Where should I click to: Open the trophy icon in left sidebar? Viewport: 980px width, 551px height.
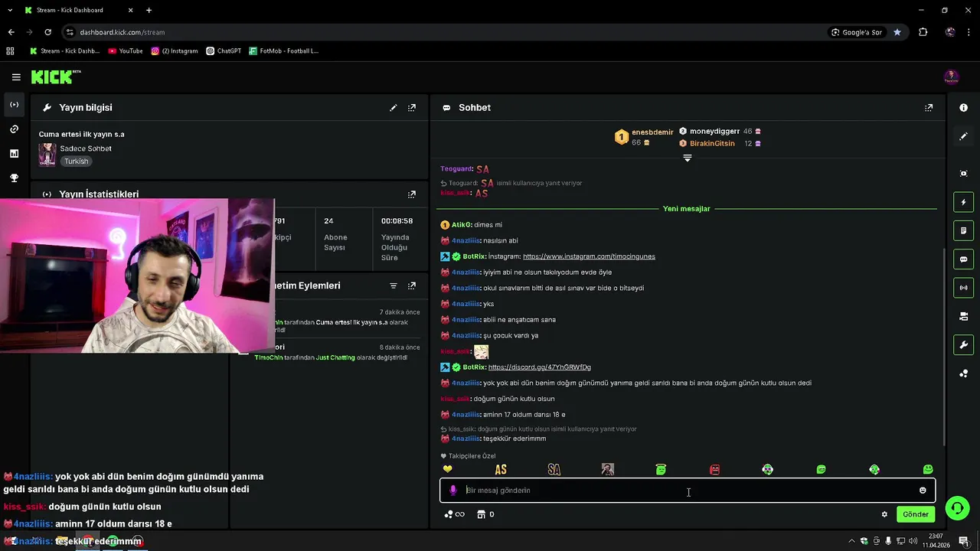pyautogui.click(x=14, y=178)
